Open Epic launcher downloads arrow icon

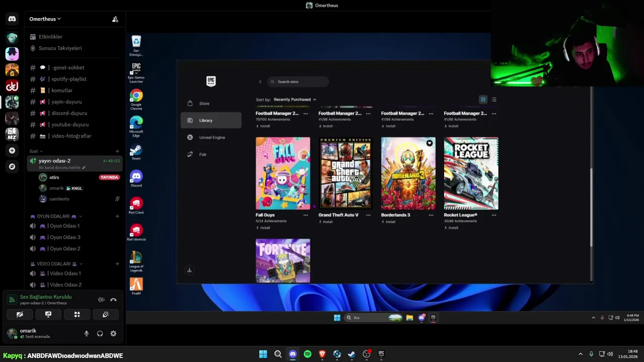pos(189,270)
